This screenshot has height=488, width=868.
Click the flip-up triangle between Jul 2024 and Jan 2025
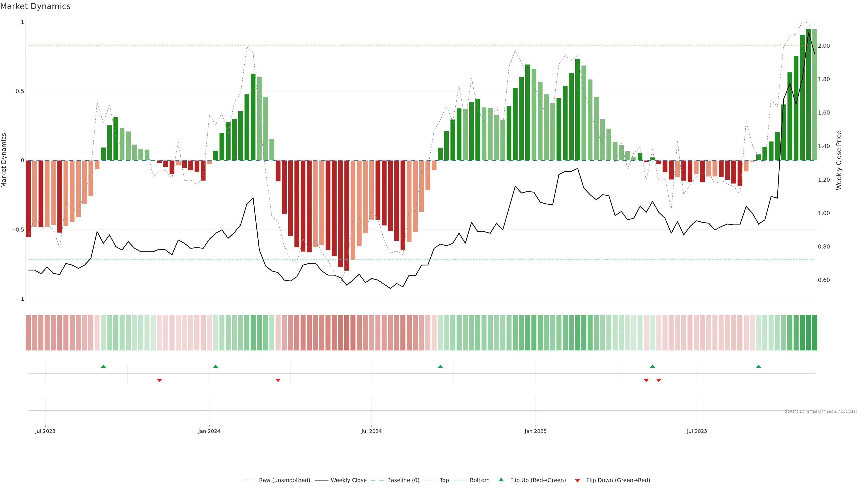point(440,366)
